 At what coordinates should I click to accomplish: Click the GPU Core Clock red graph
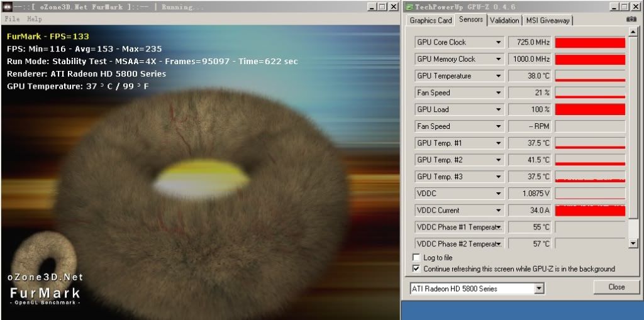pyautogui.click(x=590, y=42)
